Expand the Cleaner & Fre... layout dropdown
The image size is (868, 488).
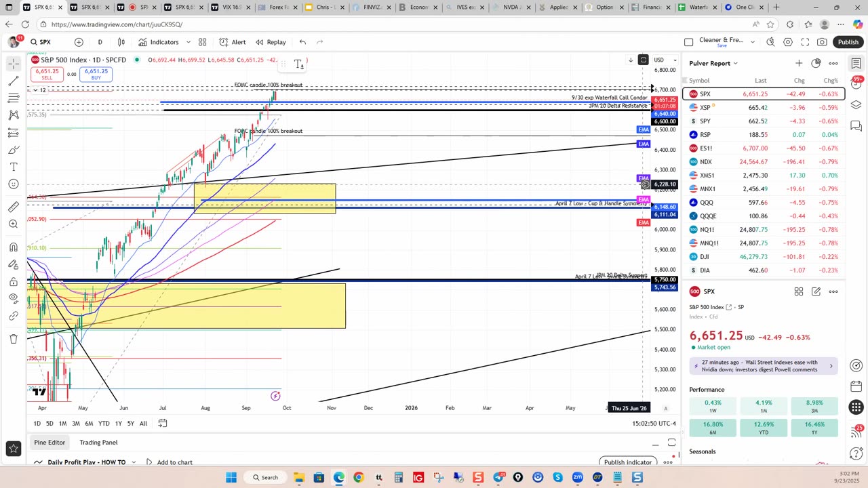[x=753, y=41]
